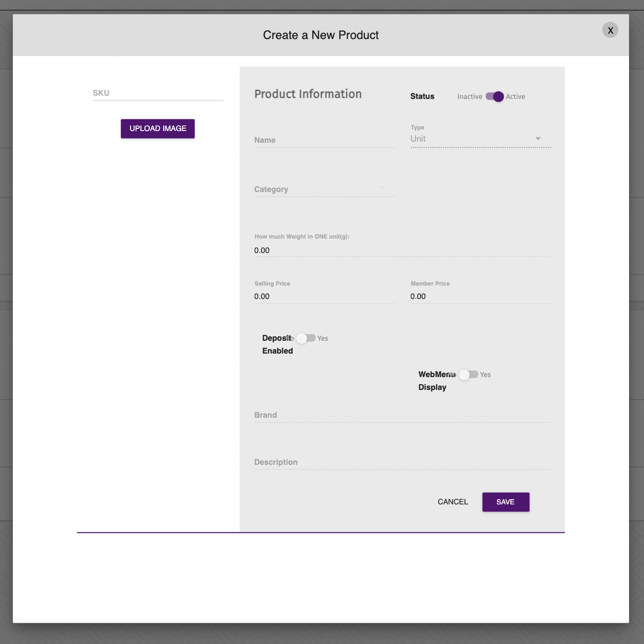This screenshot has height=644, width=644.
Task: Click the Type dropdown arrow icon
Action: 538,139
